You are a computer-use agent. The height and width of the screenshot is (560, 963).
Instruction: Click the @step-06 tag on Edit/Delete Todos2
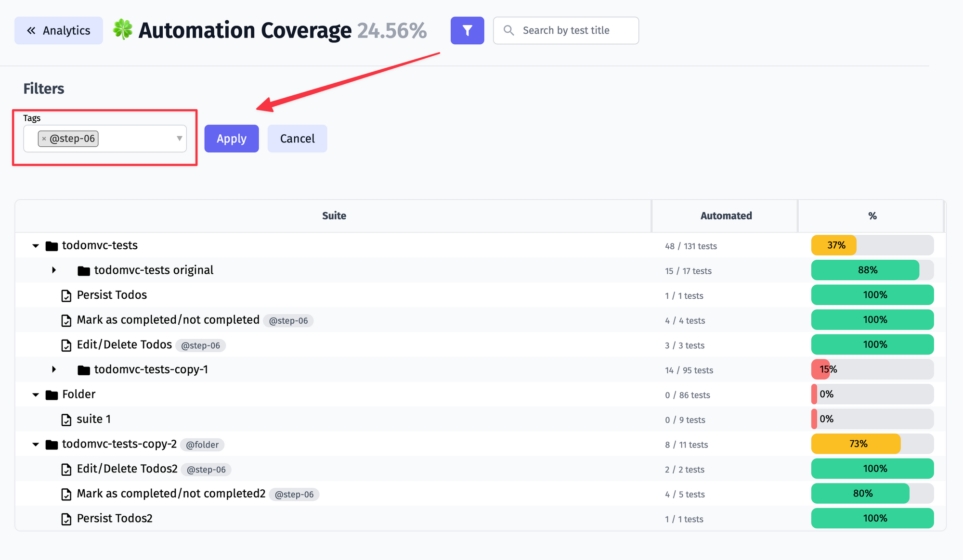(x=206, y=470)
